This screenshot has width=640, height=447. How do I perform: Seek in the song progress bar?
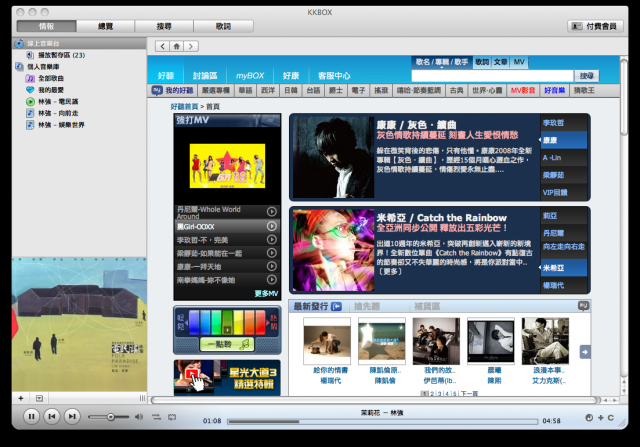tap(382, 421)
